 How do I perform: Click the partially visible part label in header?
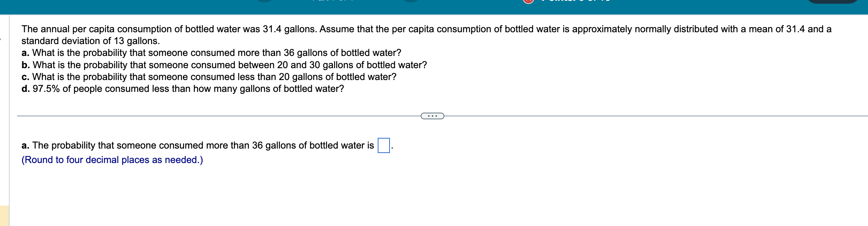(333, 1)
